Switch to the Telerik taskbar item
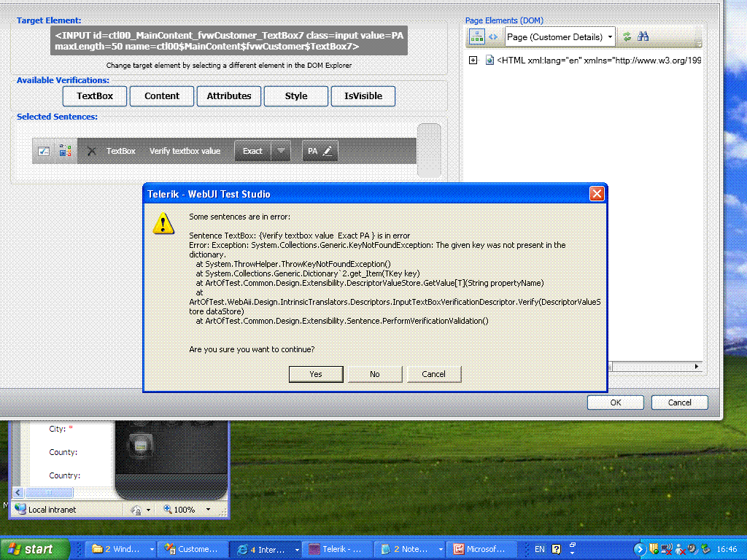The height and width of the screenshot is (560, 747). coord(336,550)
